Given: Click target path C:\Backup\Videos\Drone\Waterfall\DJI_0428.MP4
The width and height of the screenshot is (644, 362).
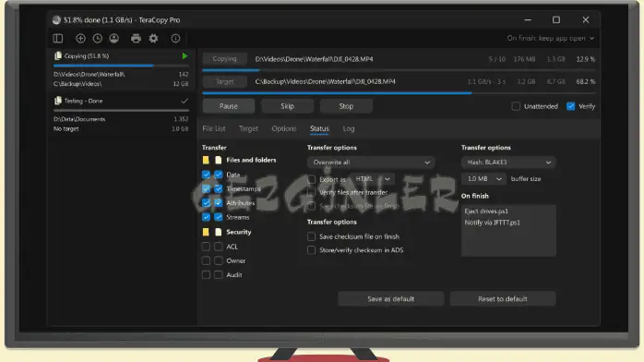Looking at the screenshot, I should click(326, 81).
